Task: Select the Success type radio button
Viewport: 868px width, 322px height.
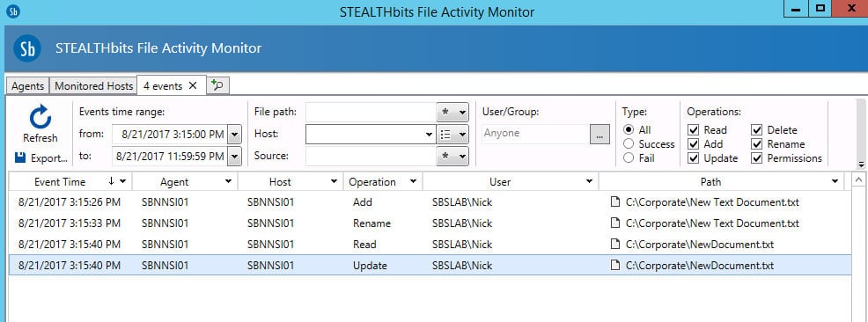Action: pos(629,144)
